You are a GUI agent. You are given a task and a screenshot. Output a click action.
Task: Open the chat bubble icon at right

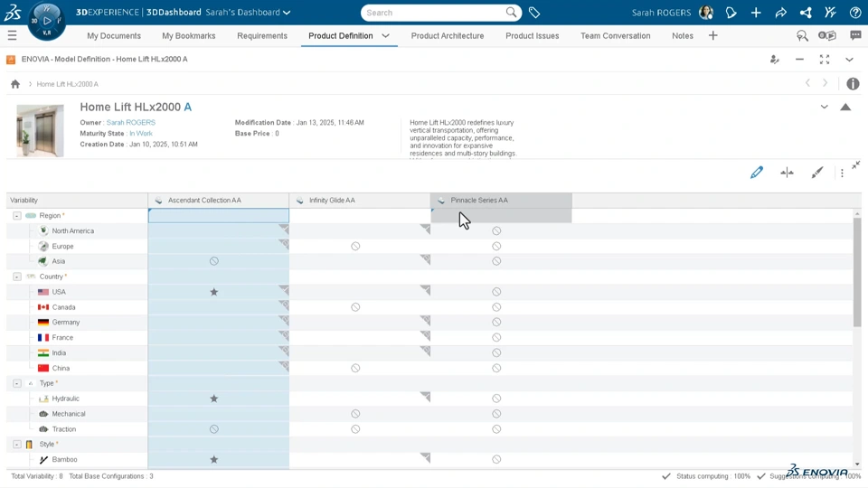click(855, 35)
